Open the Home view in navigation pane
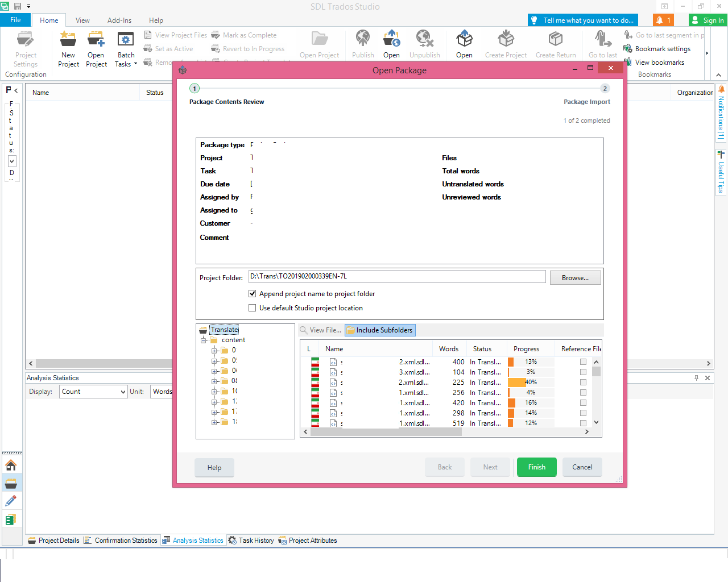Image resolution: width=728 pixels, height=582 pixels. click(11, 465)
